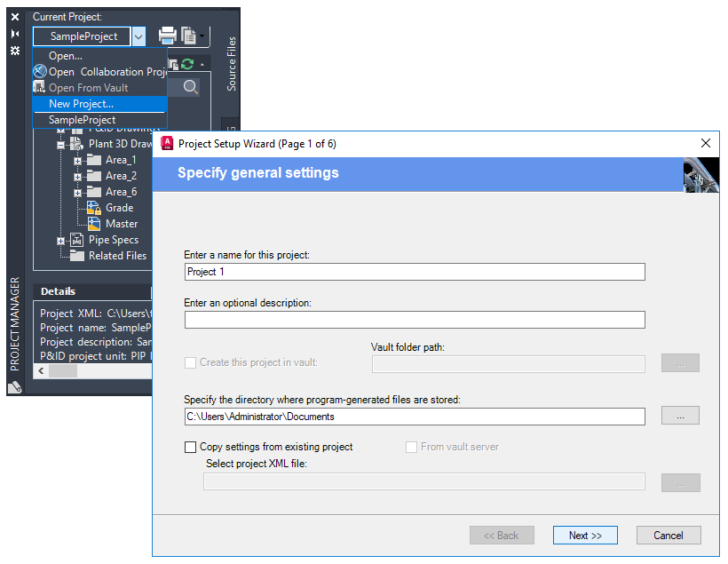
Task: Click the Project Manager properties icon at bottom
Action: pyautogui.click(x=15, y=386)
